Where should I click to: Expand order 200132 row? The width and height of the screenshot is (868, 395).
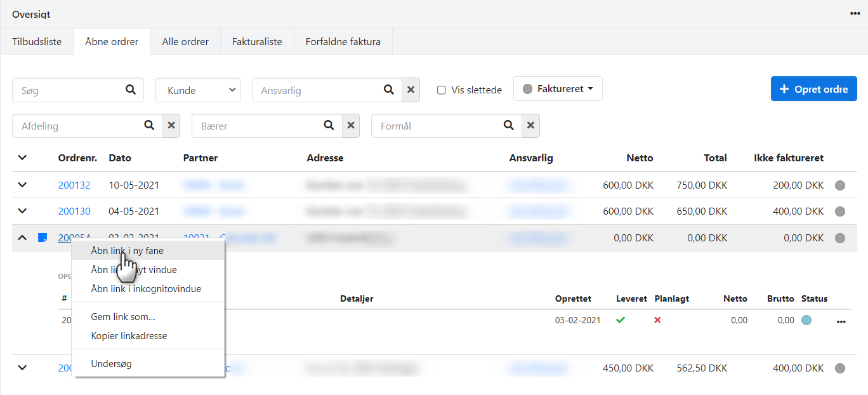pyautogui.click(x=22, y=185)
